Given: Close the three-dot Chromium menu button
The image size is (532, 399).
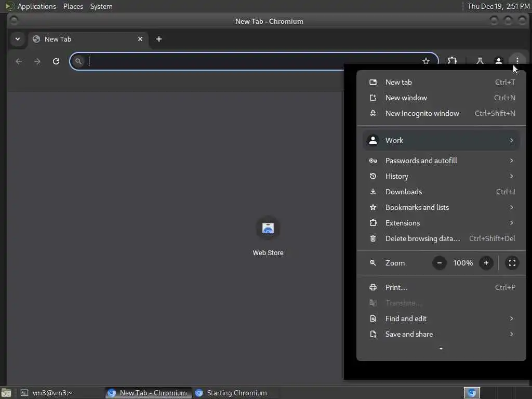Looking at the screenshot, I should (517, 61).
